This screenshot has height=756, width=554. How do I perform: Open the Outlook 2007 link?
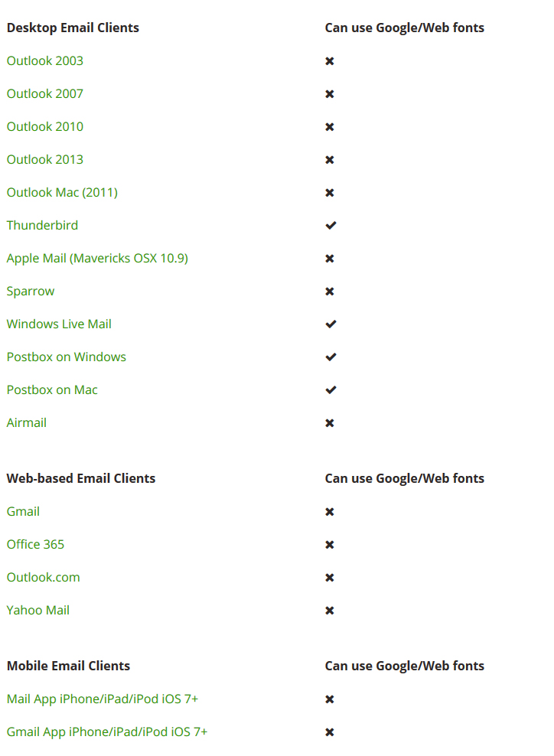[45, 94]
